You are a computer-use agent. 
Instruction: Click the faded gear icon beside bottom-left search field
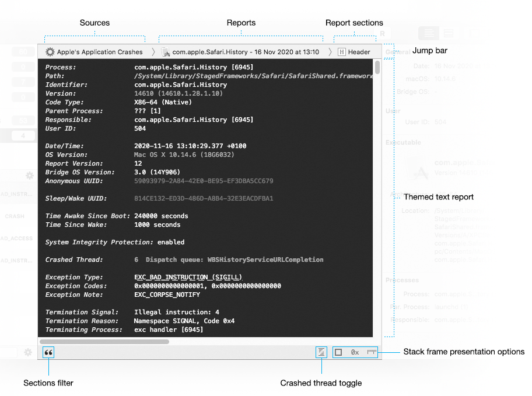(28, 352)
